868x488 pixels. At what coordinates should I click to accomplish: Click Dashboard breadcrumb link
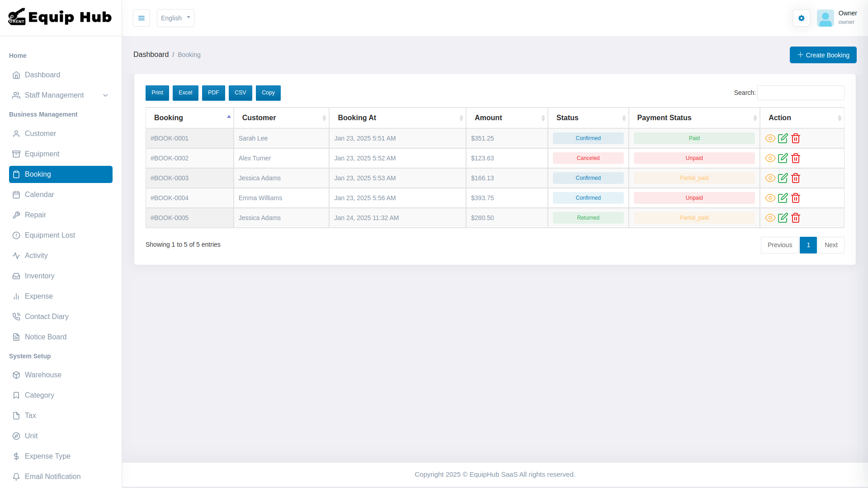coord(151,55)
